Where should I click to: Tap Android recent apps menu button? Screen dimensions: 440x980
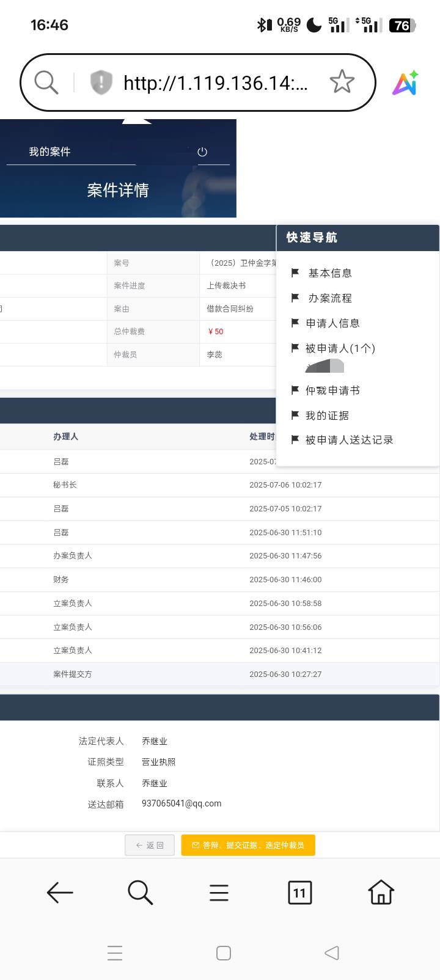coord(115,953)
